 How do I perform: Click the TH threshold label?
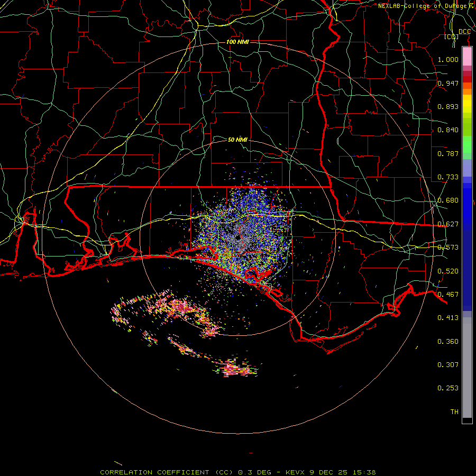454,412
